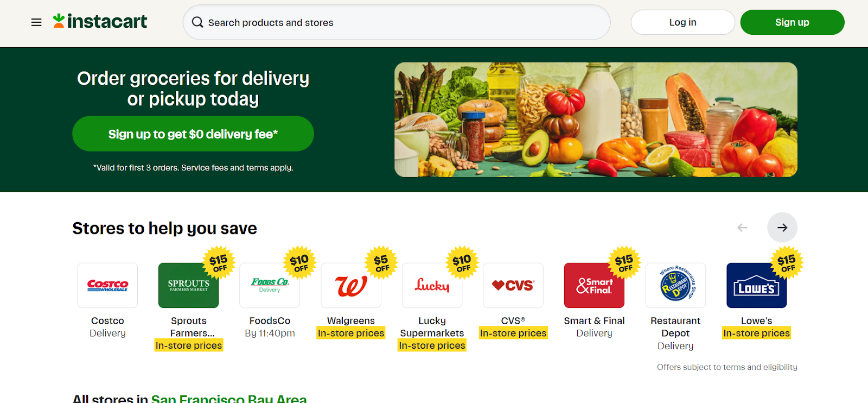Open the San Francisco Bay Area location link
Viewport: 868px width, 403px height.
click(229, 398)
